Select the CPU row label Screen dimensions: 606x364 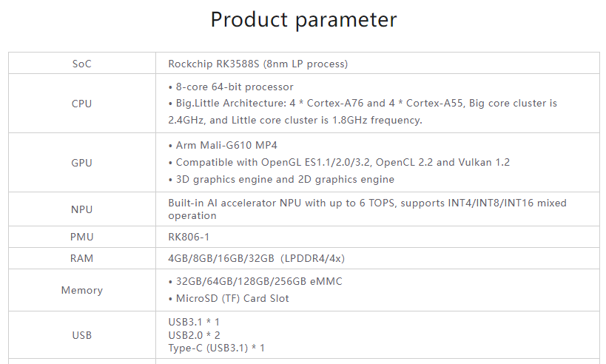81,104
